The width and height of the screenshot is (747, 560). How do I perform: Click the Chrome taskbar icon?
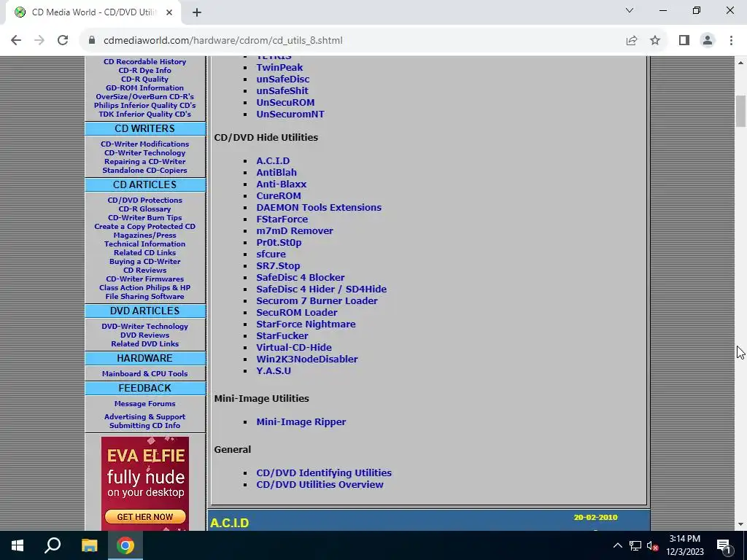125,545
